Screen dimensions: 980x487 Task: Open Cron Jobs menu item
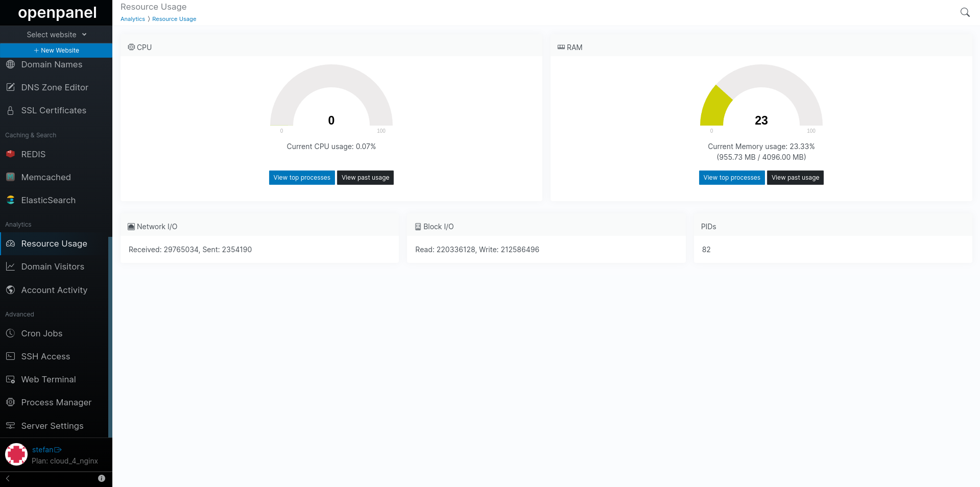54,333
